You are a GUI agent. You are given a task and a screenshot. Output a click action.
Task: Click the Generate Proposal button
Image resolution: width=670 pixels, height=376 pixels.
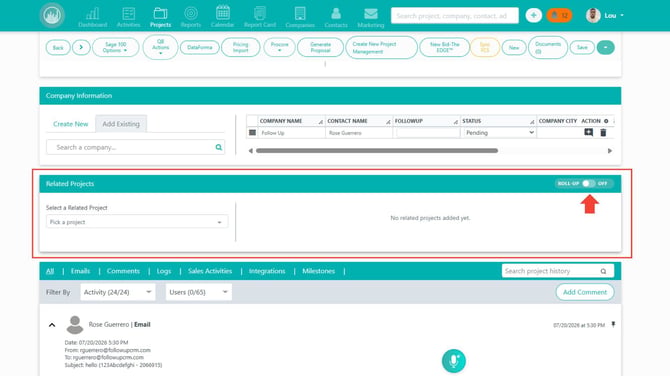[x=320, y=47]
